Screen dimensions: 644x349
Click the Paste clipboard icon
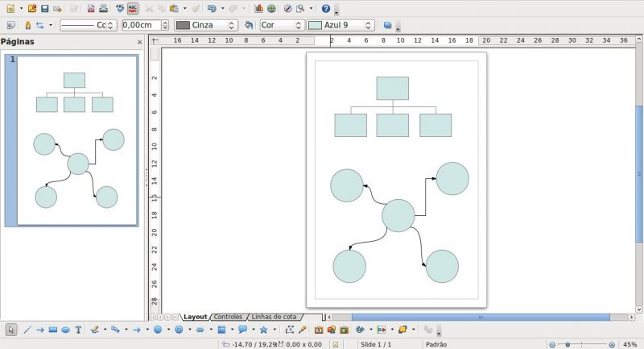click(x=174, y=8)
